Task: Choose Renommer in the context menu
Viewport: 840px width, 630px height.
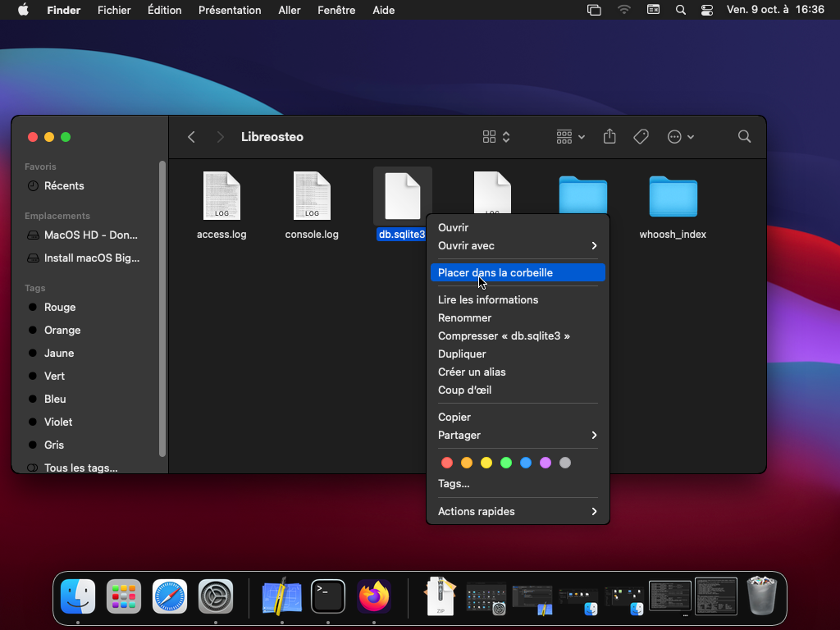Action: 518,318
